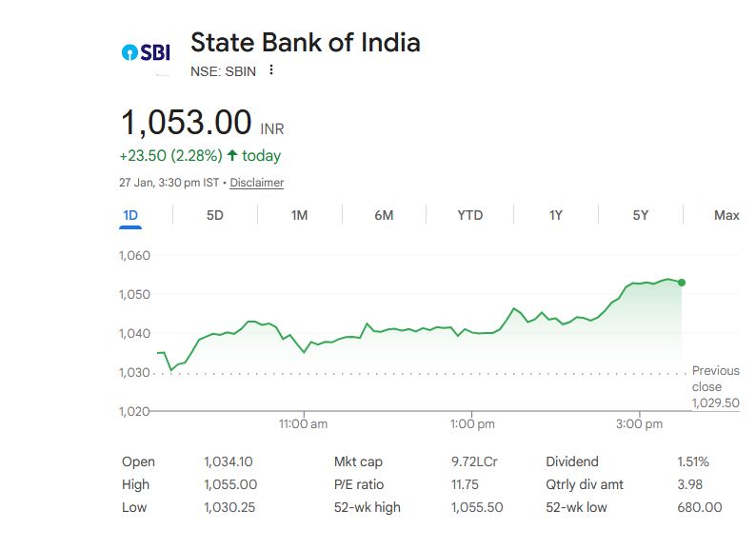
Task: Click the Qtrly div amt label
Action: pyautogui.click(x=585, y=484)
